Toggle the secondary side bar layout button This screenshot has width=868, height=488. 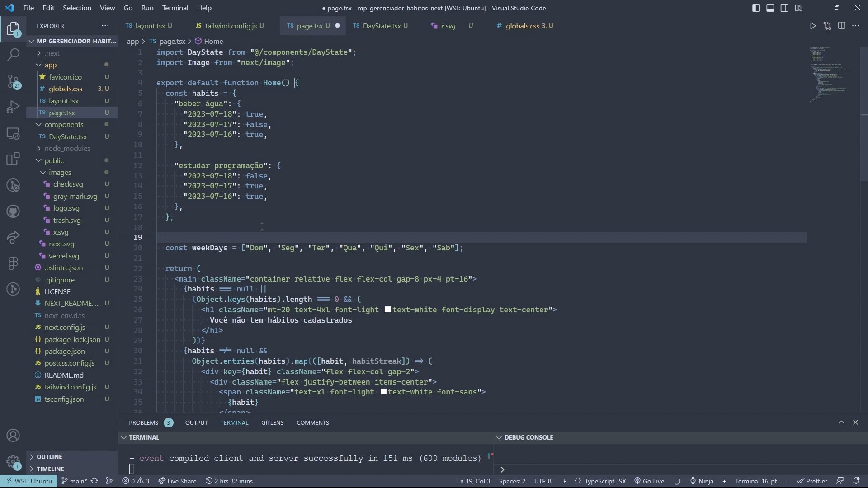click(784, 8)
